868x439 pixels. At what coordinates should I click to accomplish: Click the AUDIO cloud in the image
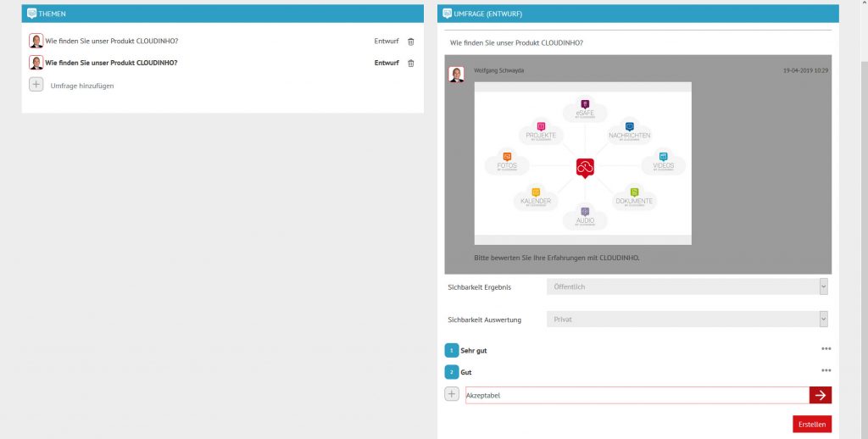[585, 218]
